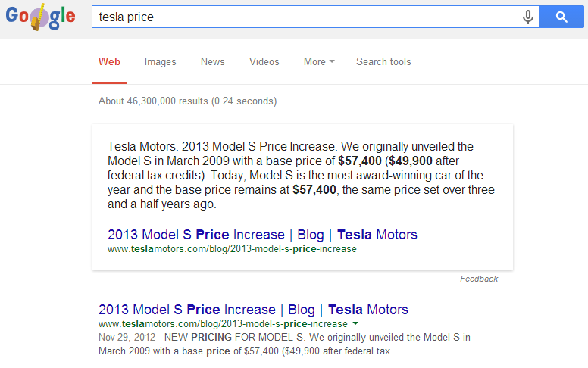Click the first result description snippet

click(284, 344)
